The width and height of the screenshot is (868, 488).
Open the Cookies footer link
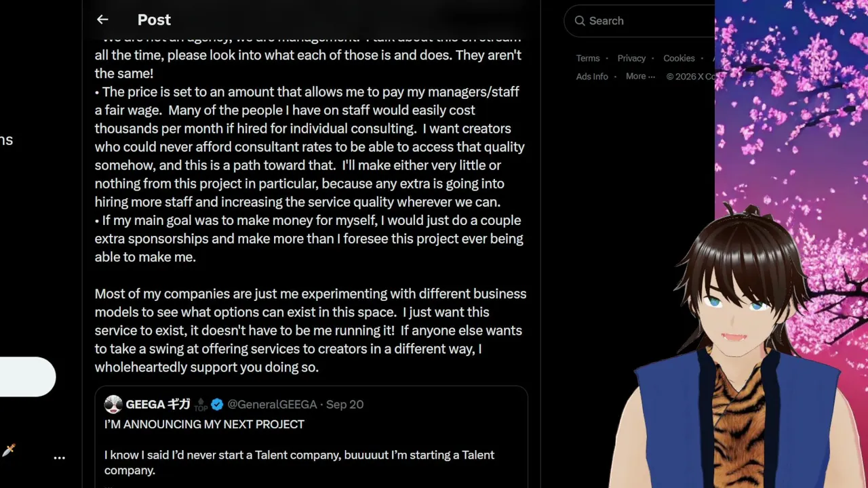(679, 58)
